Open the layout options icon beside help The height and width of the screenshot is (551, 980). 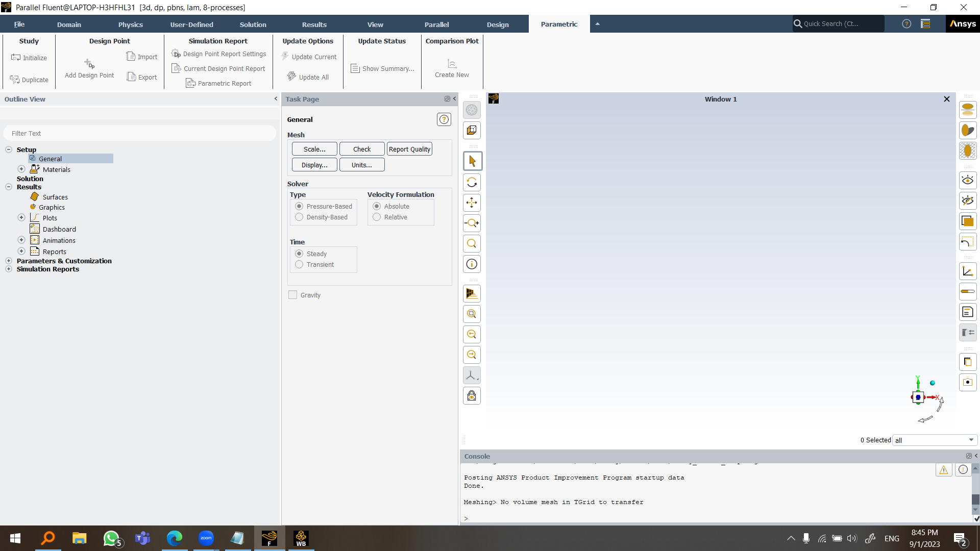[x=925, y=24]
